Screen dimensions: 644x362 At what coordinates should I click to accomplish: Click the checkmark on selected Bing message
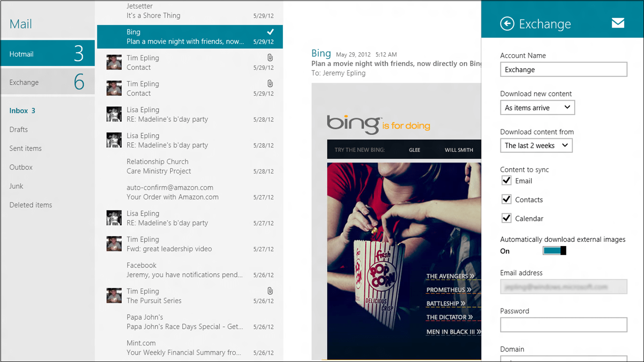[270, 32]
